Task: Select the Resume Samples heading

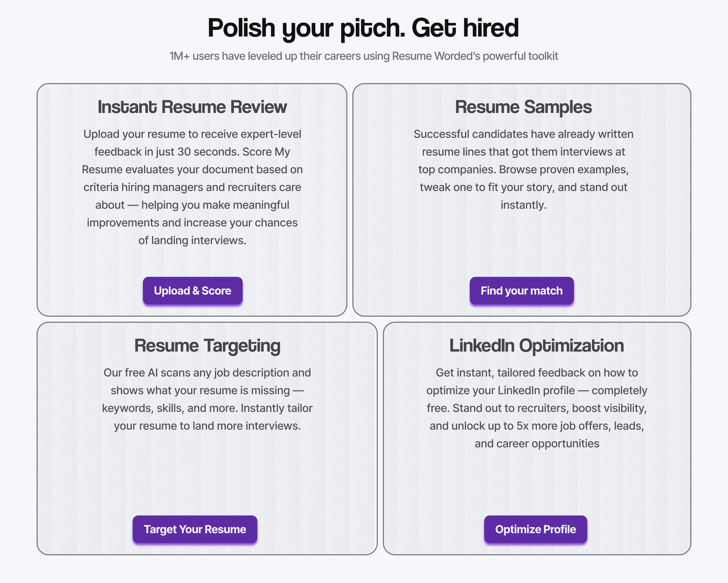Action: coord(523,107)
